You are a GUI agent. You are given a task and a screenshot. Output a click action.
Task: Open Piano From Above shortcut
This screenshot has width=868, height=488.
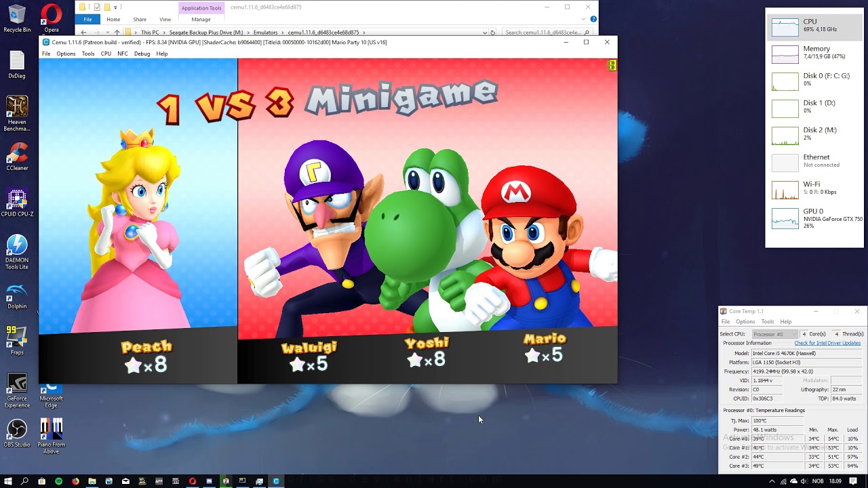pyautogui.click(x=51, y=436)
